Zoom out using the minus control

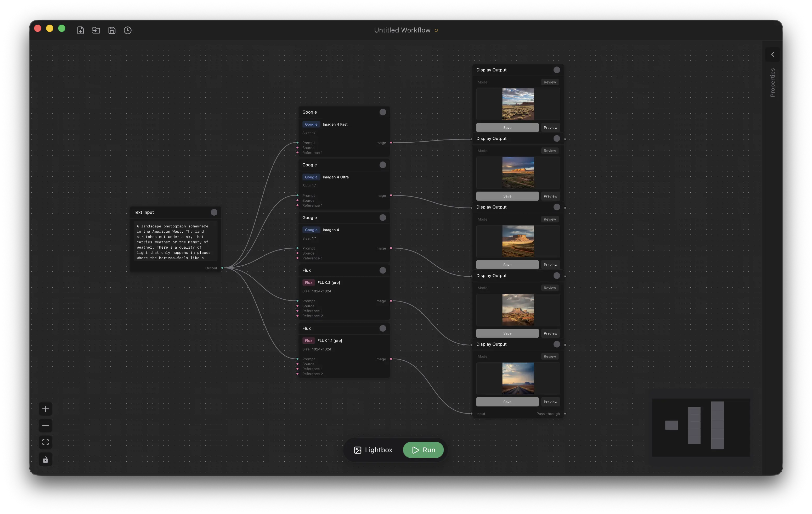click(x=46, y=425)
